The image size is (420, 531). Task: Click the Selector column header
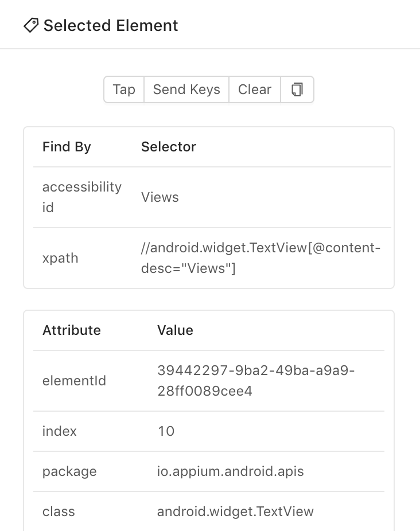coord(169,147)
